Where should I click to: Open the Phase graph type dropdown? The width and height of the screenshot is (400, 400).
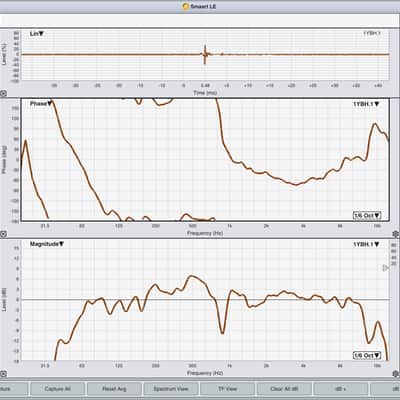pyautogui.click(x=41, y=104)
